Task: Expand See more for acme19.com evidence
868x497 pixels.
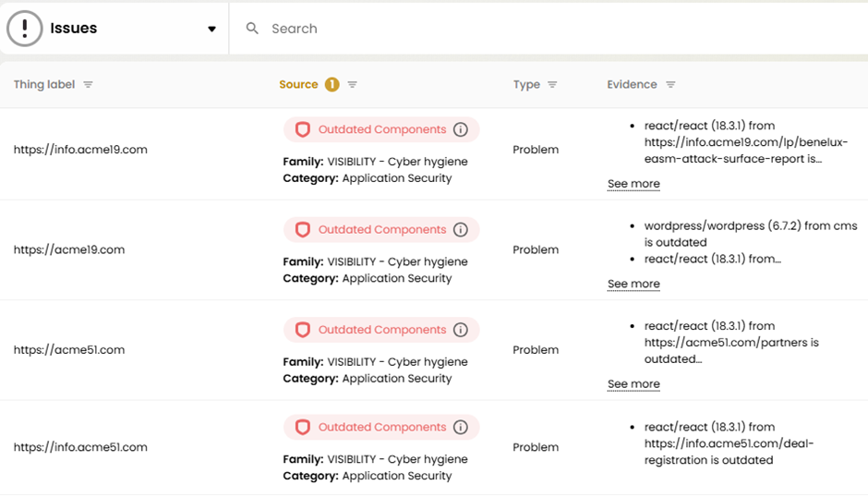Action: coord(633,285)
